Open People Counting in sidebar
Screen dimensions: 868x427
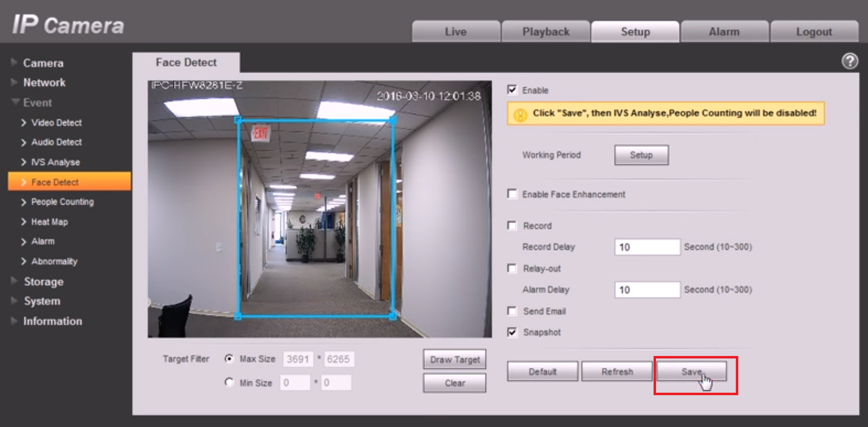click(x=62, y=202)
